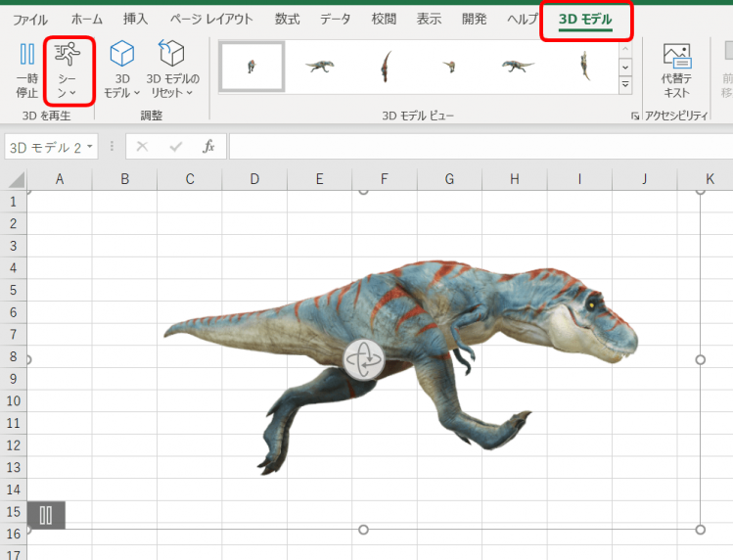Move the view gallery down one row
Screen dimensions: 733x560
[625, 67]
